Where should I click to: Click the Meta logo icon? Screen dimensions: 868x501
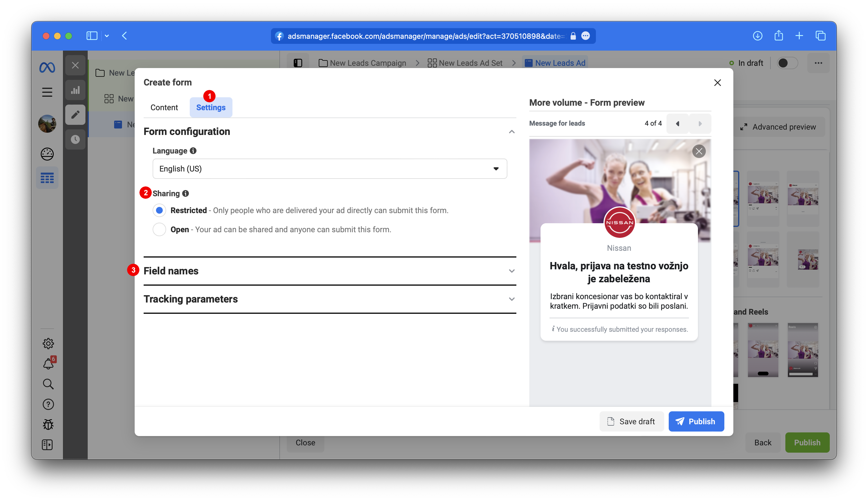[x=47, y=67]
